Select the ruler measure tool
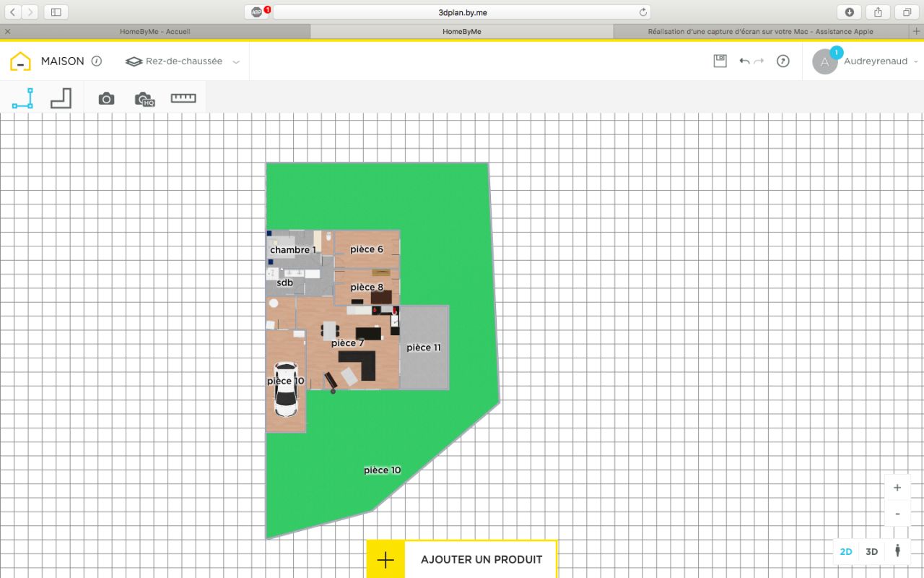This screenshot has width=924, height=578. tap(183, 98)
